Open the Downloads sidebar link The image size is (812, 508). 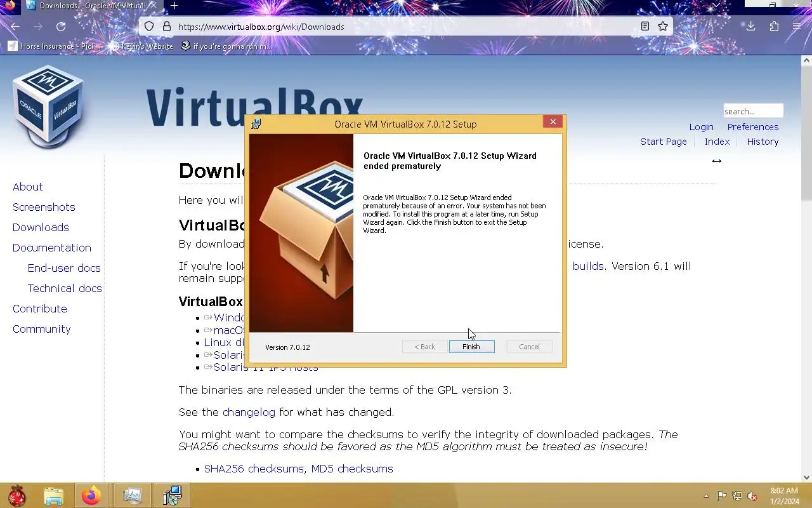[x=41, y=227]
